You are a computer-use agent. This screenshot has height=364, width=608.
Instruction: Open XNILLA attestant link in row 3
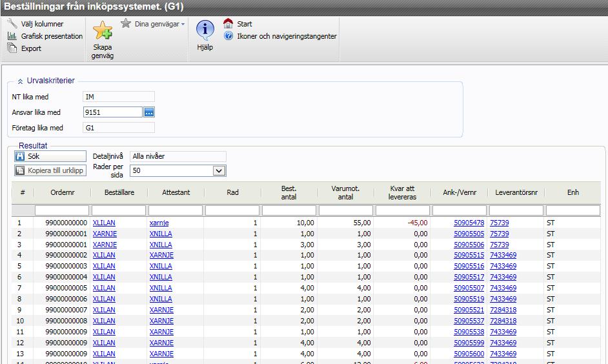161,245
